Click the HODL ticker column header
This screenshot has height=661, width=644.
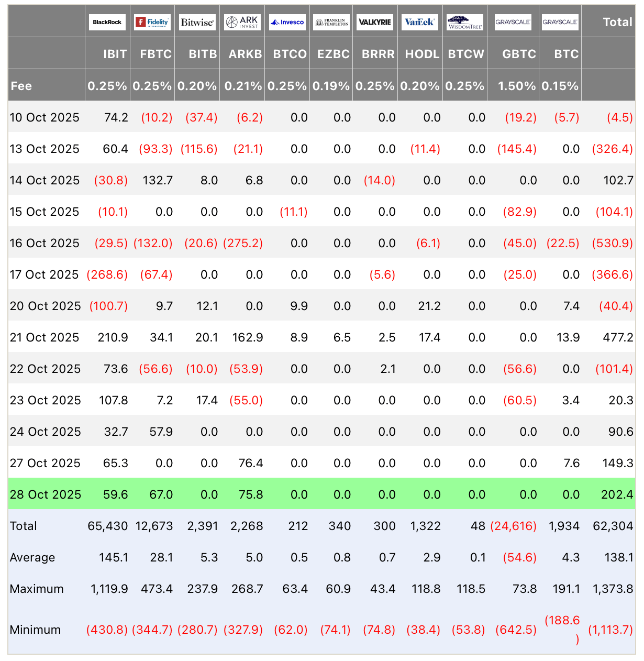pos(422,54)
